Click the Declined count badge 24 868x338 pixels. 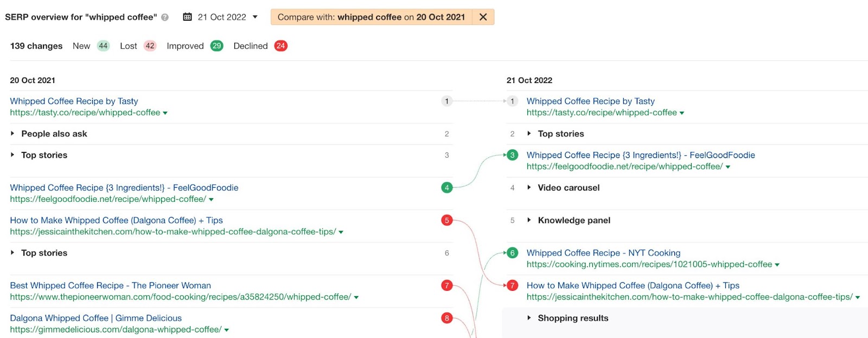[x=280, y=46]
